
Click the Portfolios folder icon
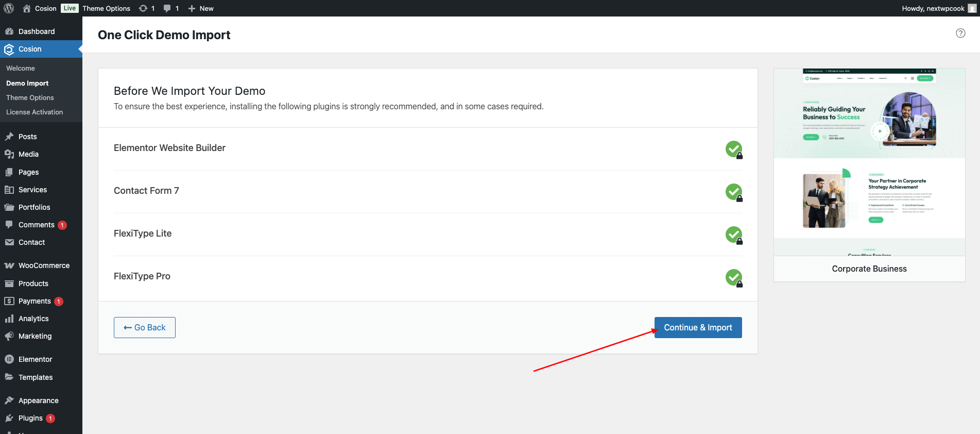click(x=9, y=207)
